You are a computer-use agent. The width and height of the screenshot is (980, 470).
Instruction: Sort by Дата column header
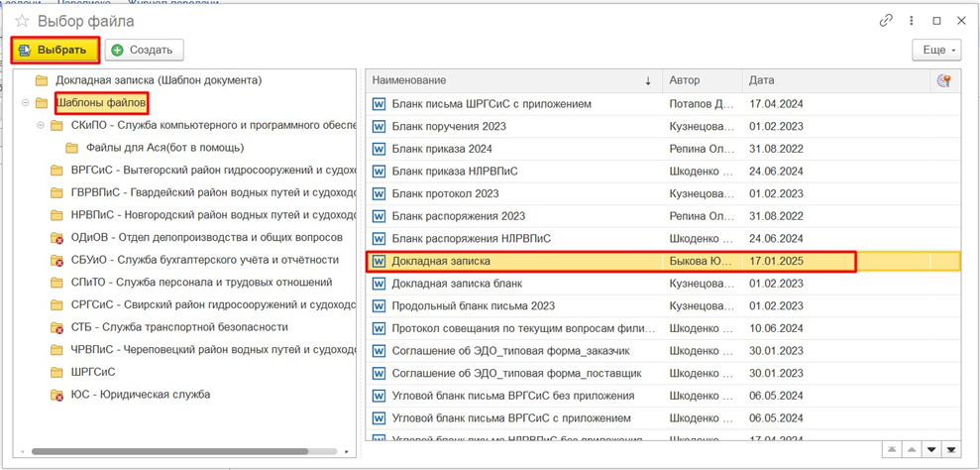[x=836, y=80]
